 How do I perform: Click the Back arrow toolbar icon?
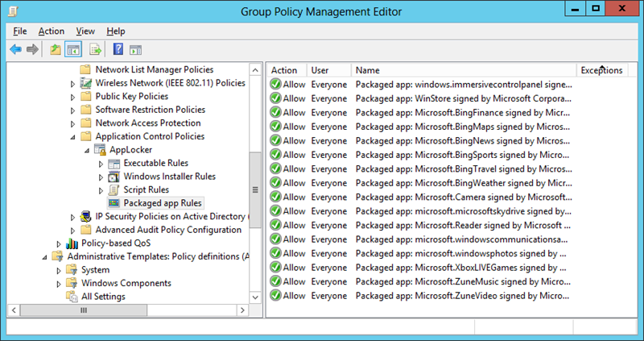click(x=15, y=49)
